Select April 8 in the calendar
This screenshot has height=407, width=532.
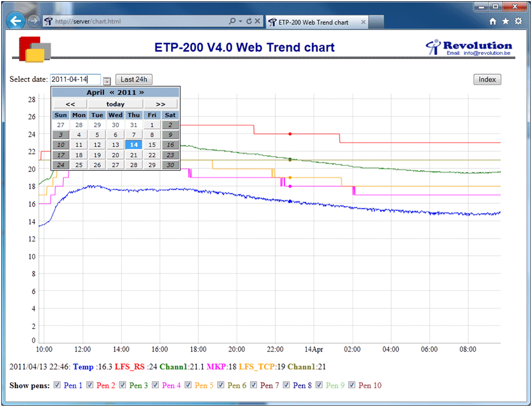[152, 135]
